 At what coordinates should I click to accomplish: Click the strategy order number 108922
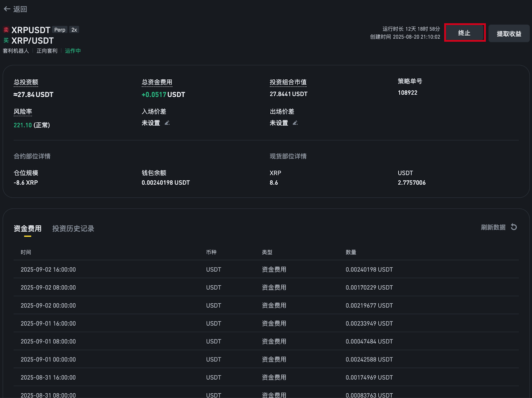tap(408, 92)
